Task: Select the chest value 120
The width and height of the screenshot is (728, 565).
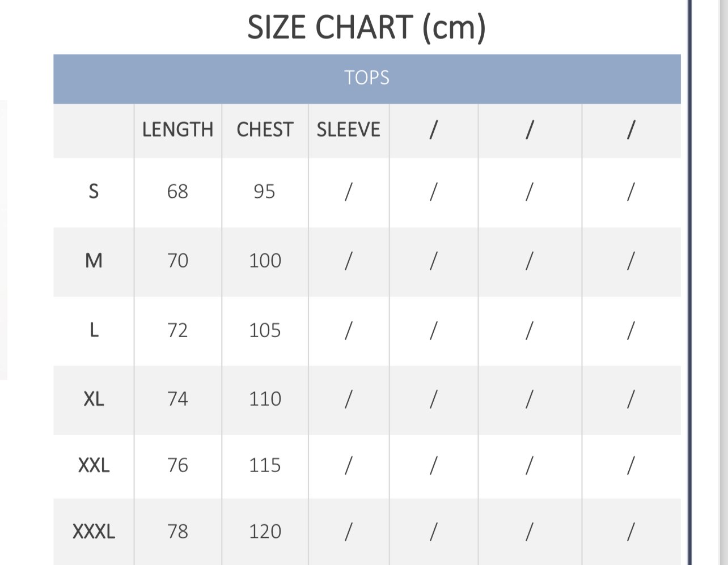Action: (x=265, y=532)
